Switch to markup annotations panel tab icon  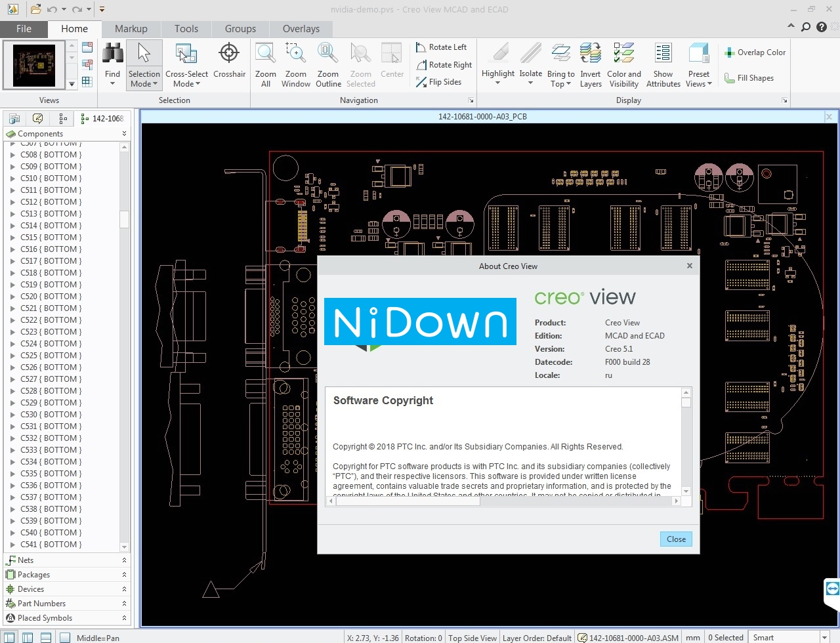point(38,119)
